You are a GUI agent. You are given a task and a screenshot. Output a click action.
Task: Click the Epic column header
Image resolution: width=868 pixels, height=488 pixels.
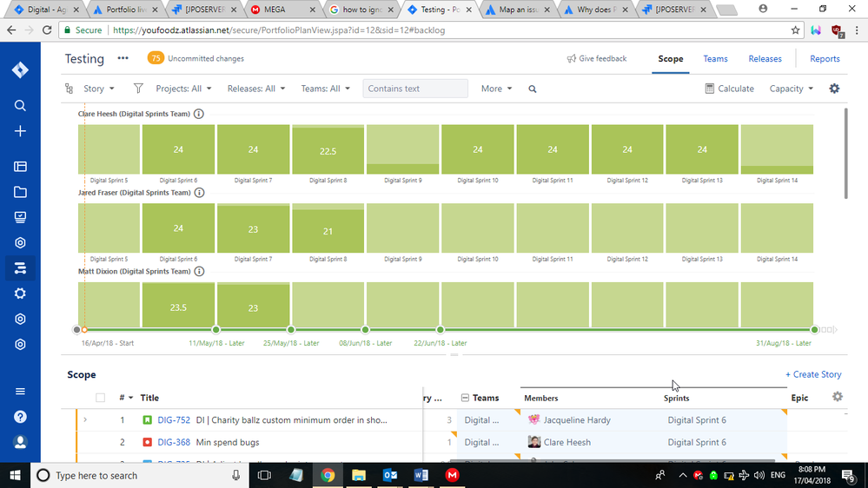(800, 398)
